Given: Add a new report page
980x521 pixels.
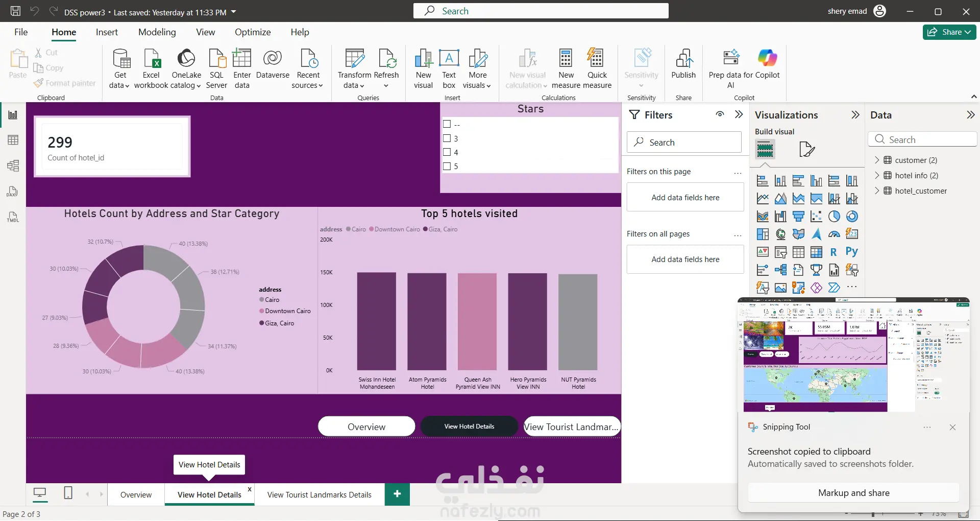Looking at the screenshot, I should [397, 494].
